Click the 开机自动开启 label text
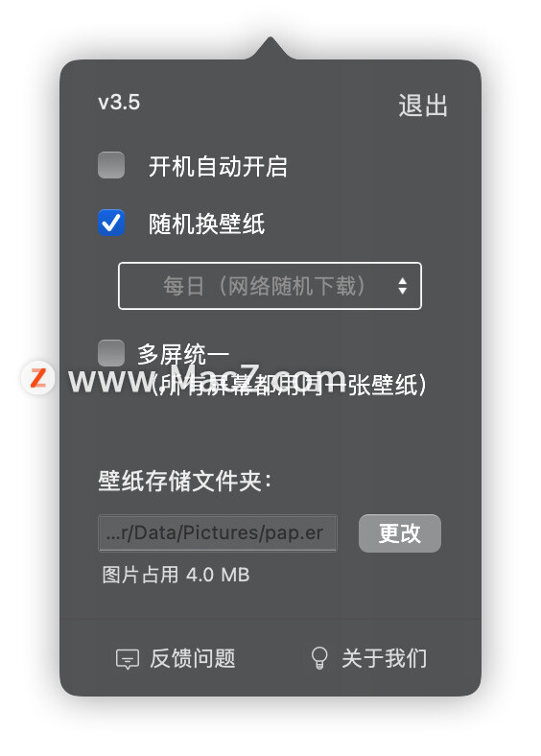 pyautogui.click(x=218, y=167)
